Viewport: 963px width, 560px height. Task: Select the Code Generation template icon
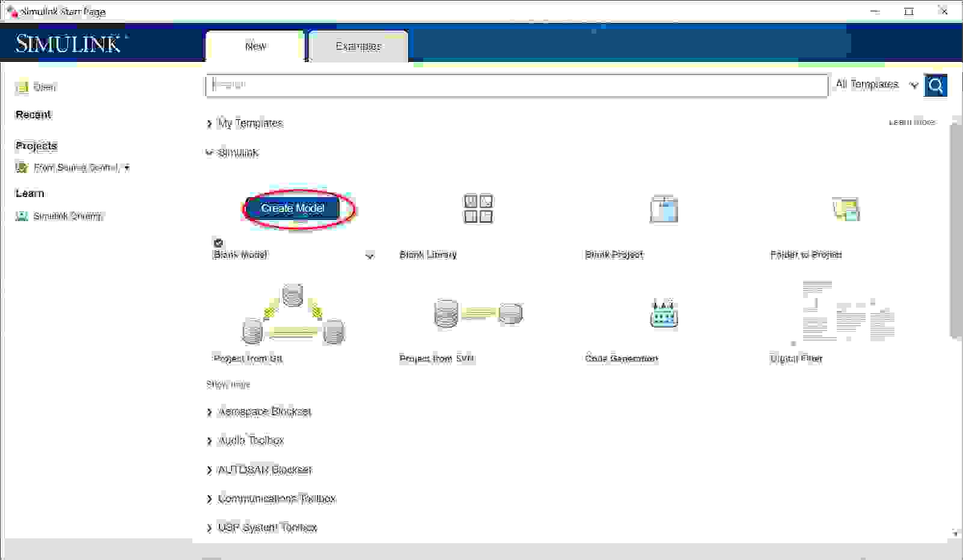coord(664,313)
